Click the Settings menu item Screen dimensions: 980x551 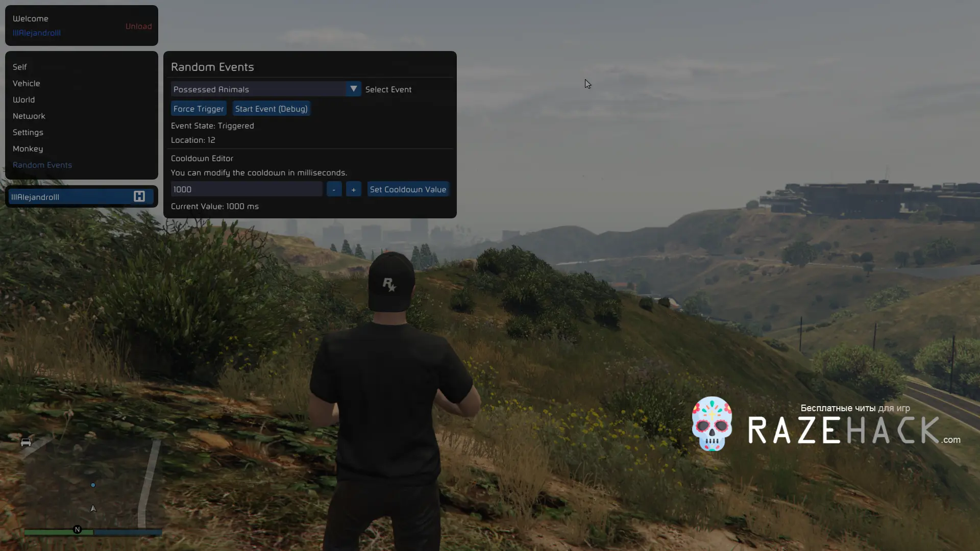pyautogui.click(x=28, y=132)
